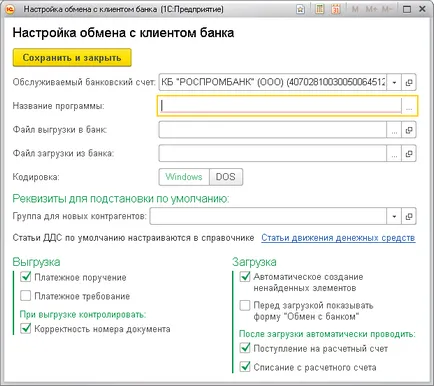
Task: Click the Файл выгрузки в банк field
Action: tap(272, 130)
